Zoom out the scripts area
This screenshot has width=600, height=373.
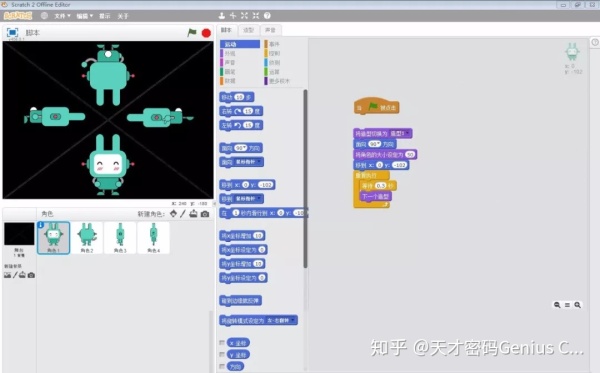557,305
